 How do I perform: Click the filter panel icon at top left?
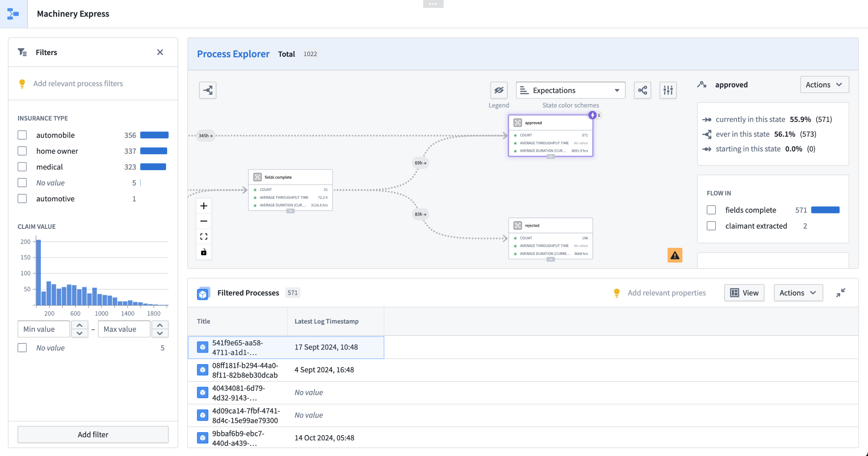tap(22, 52)
